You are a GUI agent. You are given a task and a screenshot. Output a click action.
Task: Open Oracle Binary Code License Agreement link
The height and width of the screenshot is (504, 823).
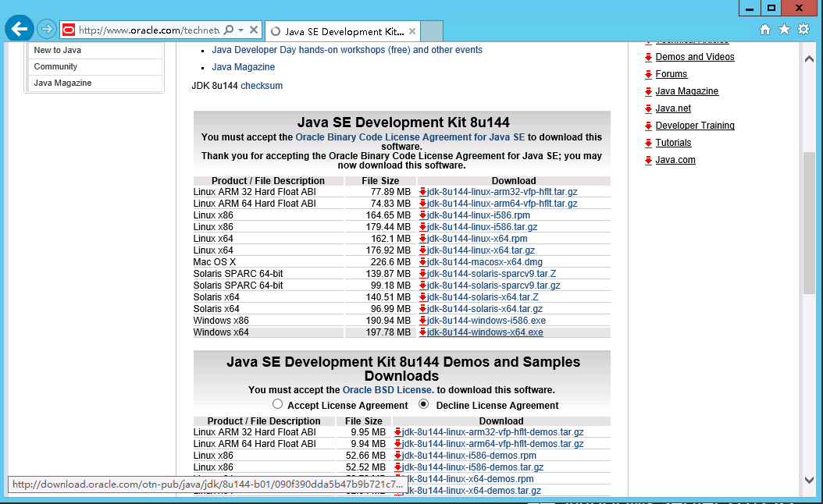(x=410, y=137)
